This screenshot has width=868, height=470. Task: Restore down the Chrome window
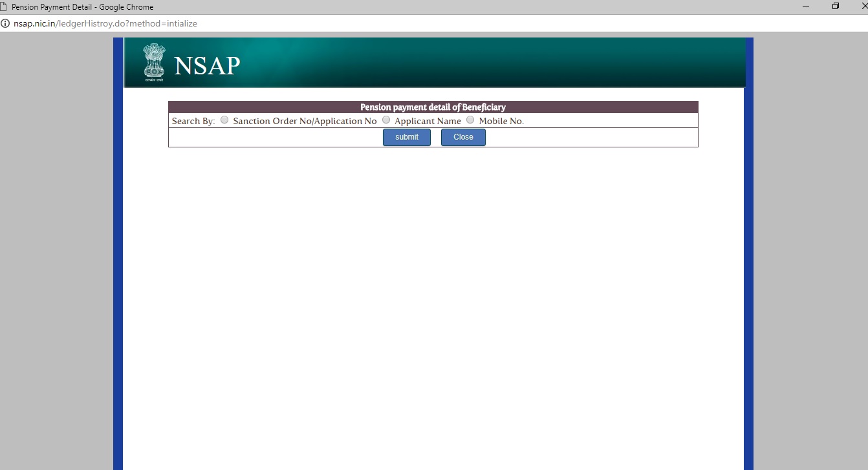836,6
